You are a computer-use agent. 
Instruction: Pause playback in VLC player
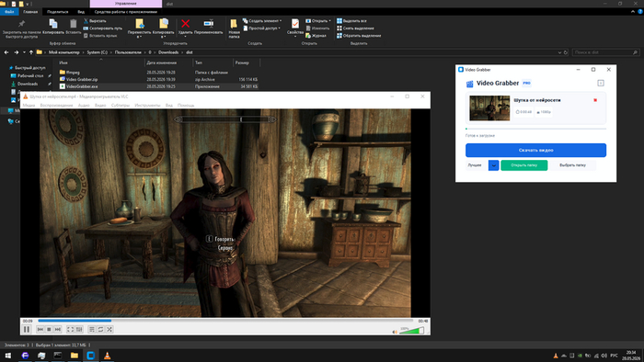click(27, 329)
